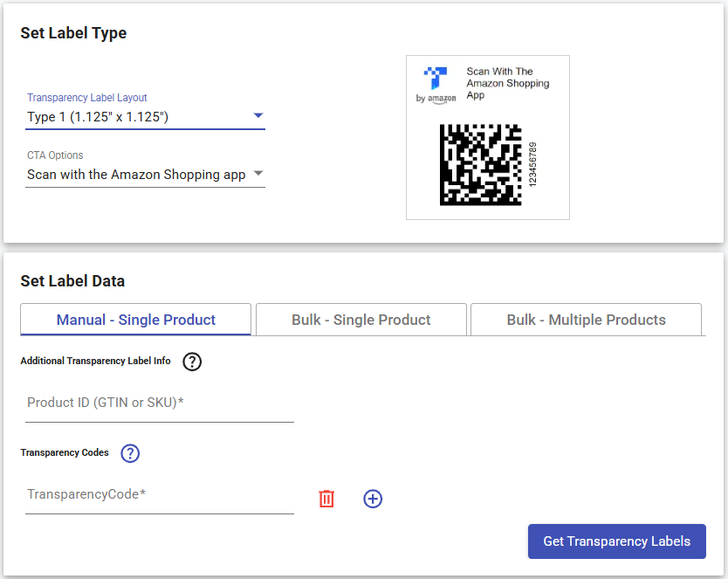Delete the transparency code row with trash icon

tap(326, 499)
